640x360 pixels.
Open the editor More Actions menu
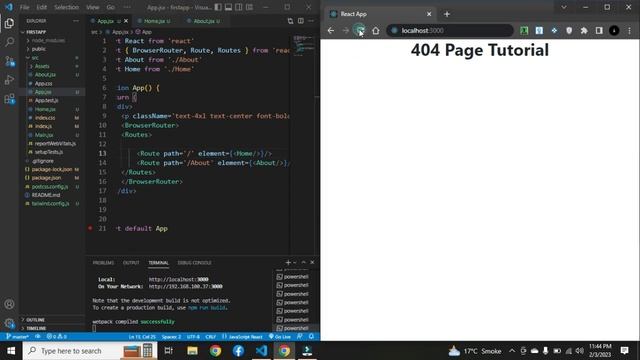click(x=311, y=21)
